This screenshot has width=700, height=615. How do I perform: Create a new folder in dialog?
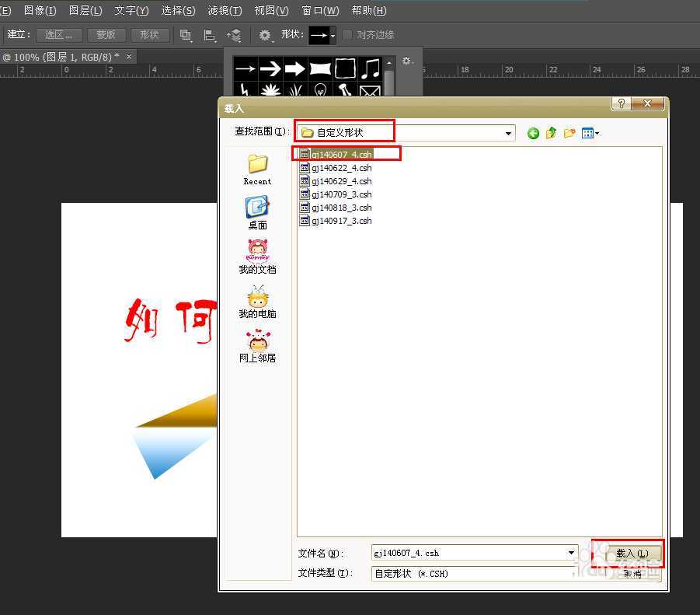570,133
